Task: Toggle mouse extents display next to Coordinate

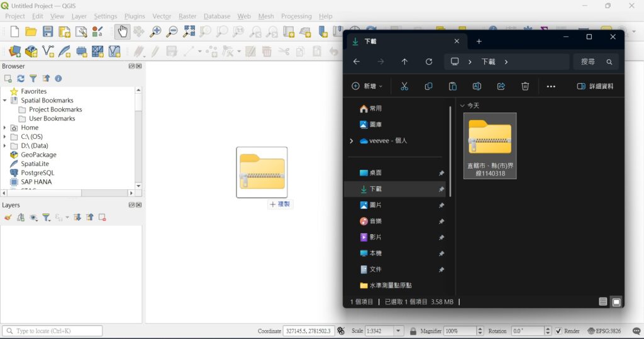Action: 341,331
